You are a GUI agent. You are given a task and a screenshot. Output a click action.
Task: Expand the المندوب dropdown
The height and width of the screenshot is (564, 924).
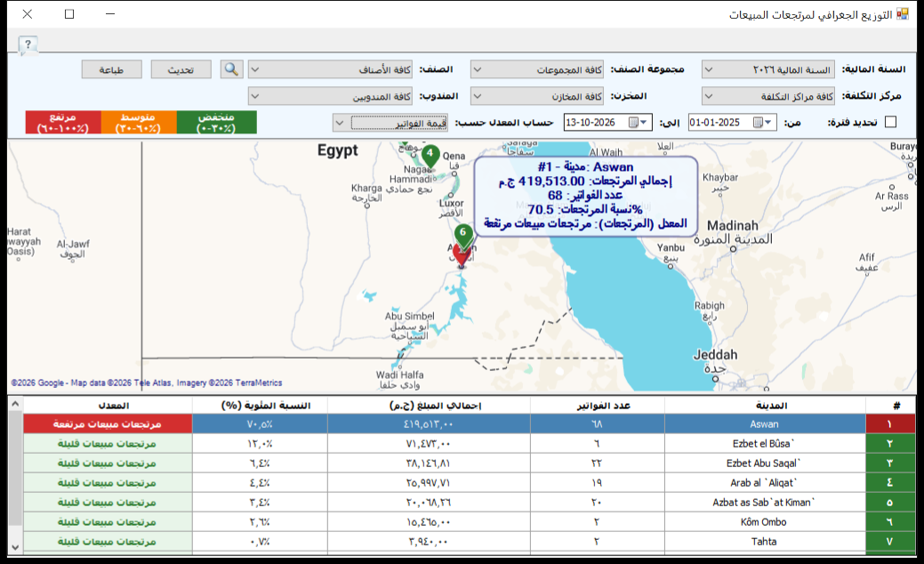coord(330,96)
